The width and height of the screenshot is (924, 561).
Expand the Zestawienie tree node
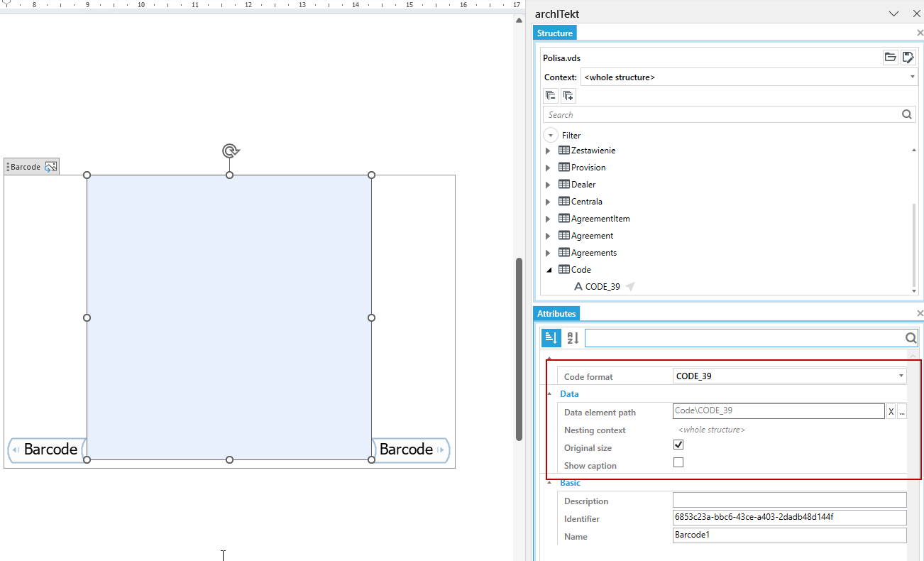click(548, 151)
